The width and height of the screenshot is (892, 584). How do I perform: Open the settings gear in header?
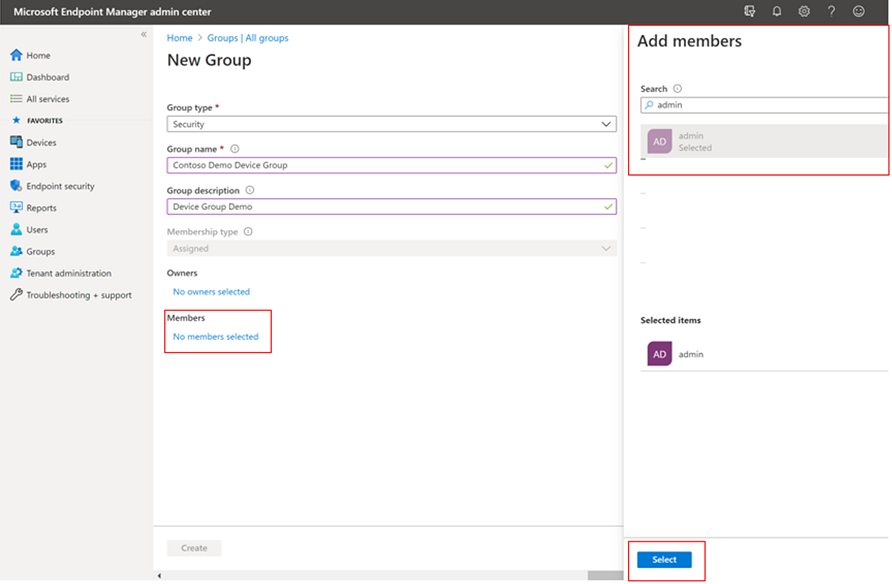pos(804,11)
